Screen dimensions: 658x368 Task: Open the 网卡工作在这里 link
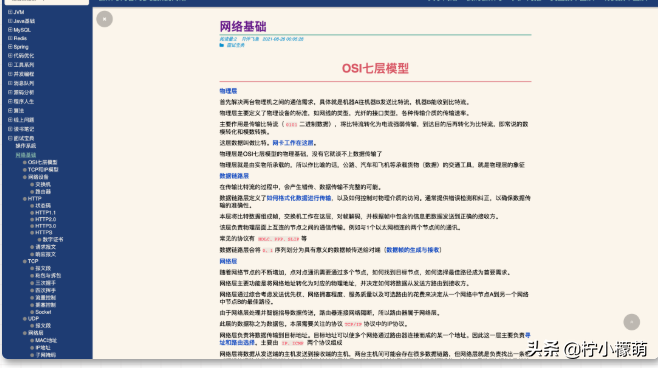[292, 143]
